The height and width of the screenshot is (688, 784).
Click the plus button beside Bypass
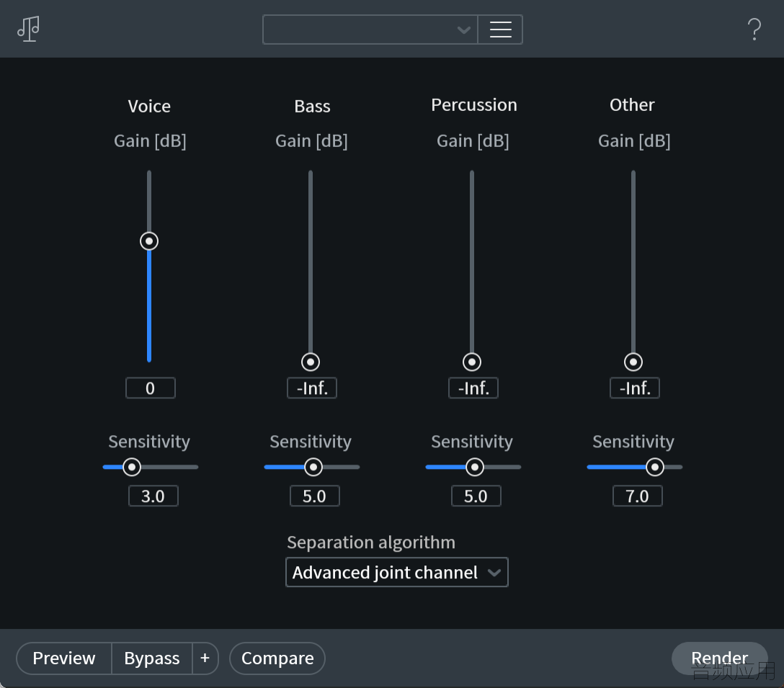[205, 658]
